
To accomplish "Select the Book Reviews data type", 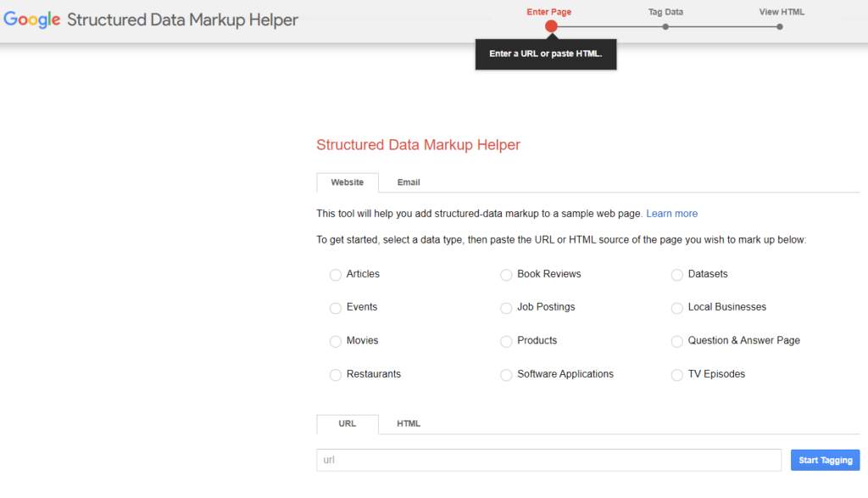I will (x=506, y=275).
